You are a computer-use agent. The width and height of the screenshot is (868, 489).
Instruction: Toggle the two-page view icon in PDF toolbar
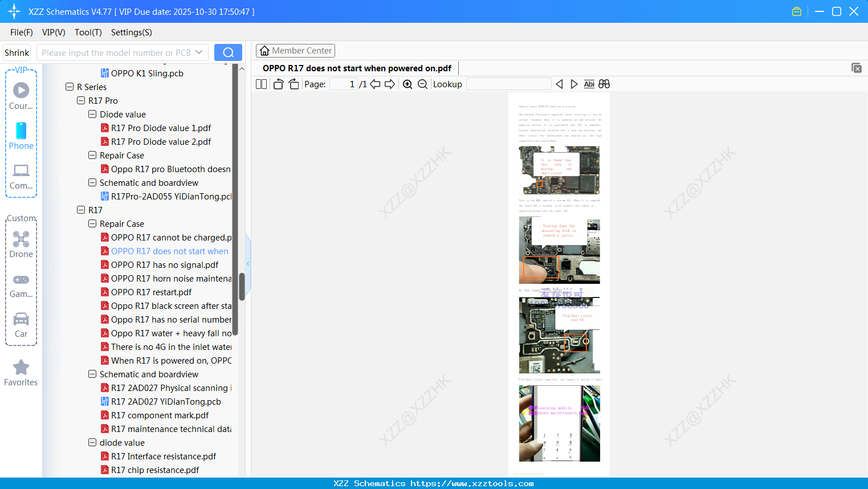[261, 84]
